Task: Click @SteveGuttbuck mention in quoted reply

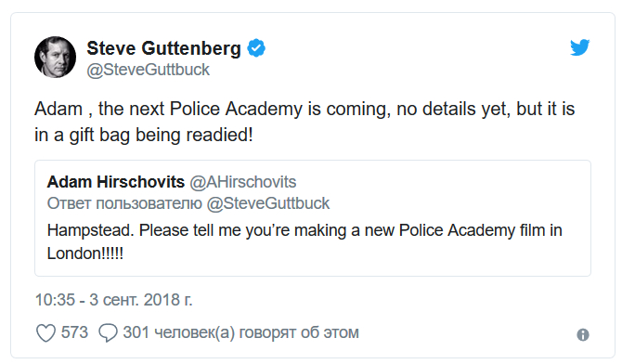Action: pos(268,203)
